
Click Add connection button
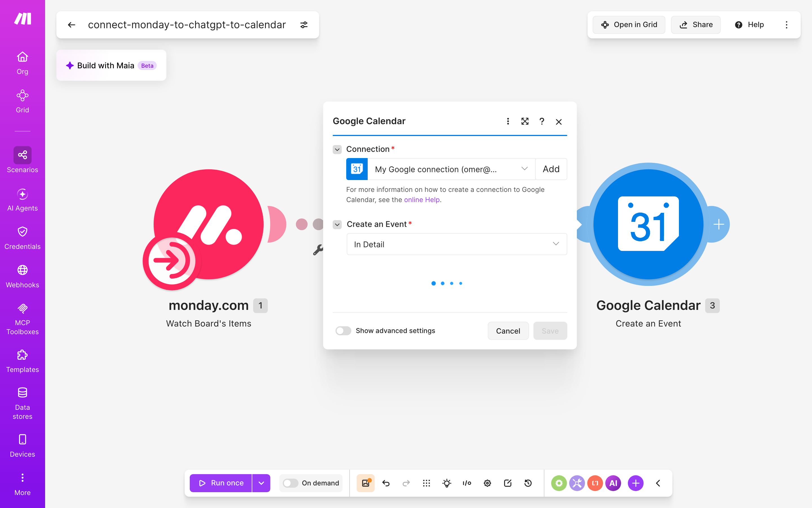pos(551,169)
